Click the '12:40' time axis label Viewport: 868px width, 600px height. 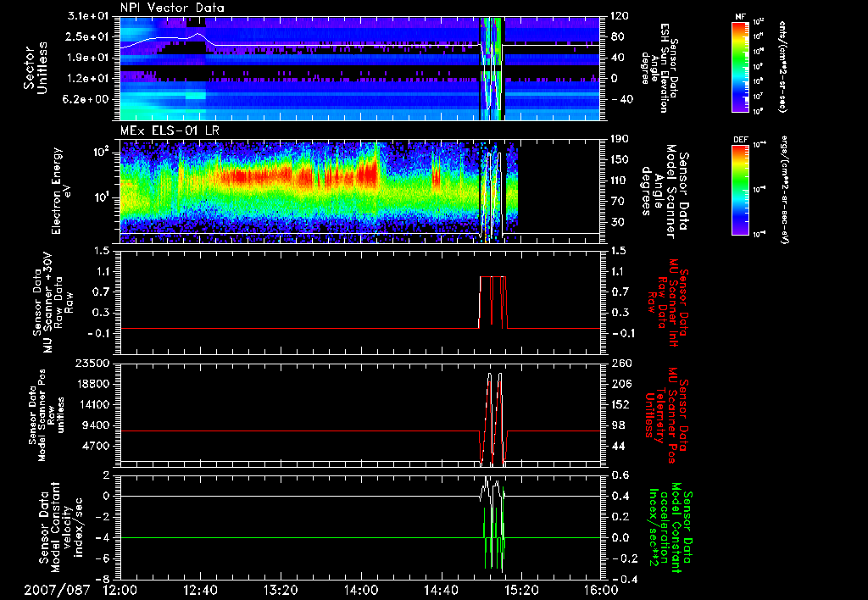200,590
